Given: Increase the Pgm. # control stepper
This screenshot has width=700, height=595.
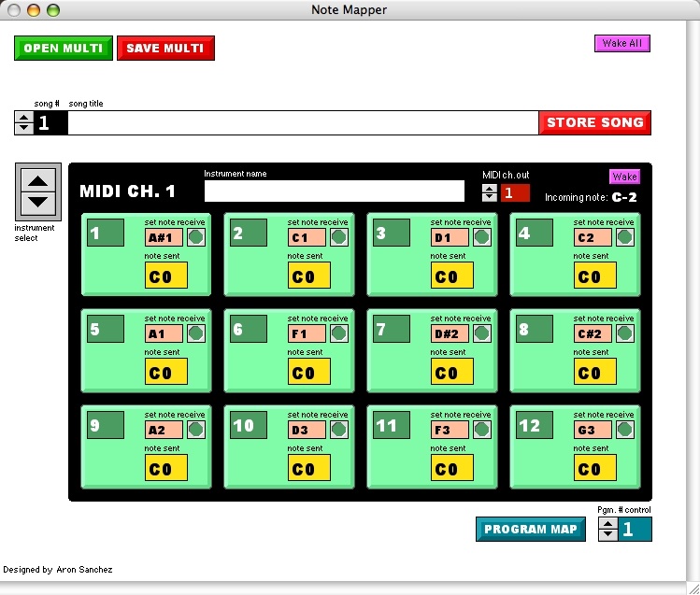Looking at the screenshot, I should 607,525.
